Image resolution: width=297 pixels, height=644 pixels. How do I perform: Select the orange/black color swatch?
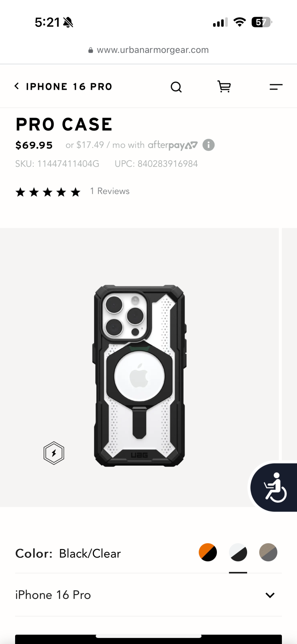point(208,553)
